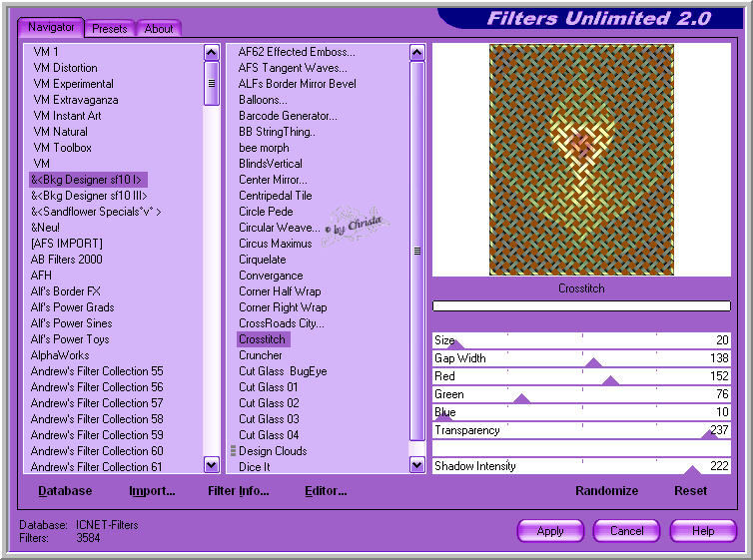Viewport: 753px width, 560px height.
Task: Click Randomize settings
Action: tap(606, 491)
